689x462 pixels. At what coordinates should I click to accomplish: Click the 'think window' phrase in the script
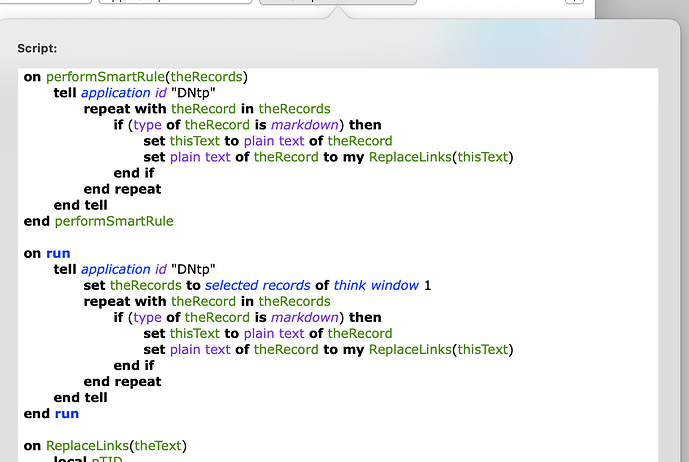[x=376, y=285]
